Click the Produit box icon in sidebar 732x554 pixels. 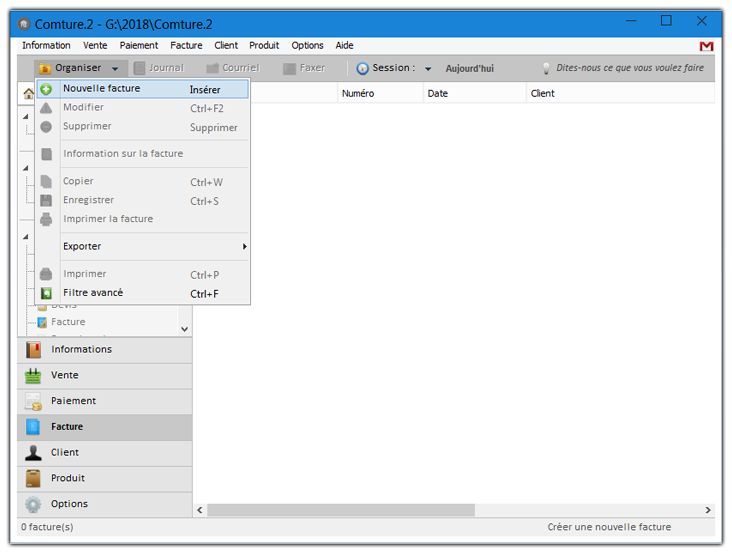coord(34,478)
